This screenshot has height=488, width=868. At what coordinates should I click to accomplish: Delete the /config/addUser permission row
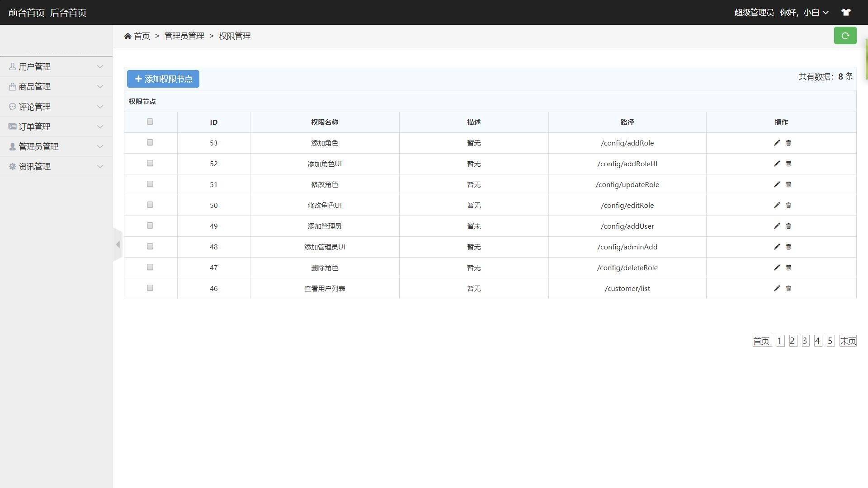point(788,226)
